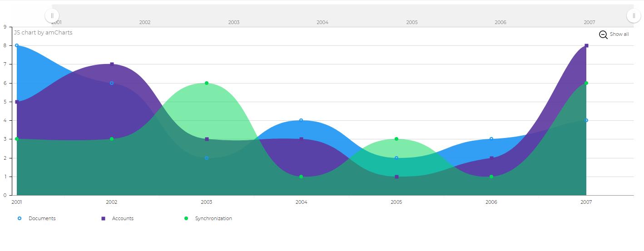Select Accounts square bullet at 2005, value 1
This screenshot has width=644, height=251.
click(x=396, y=177)
